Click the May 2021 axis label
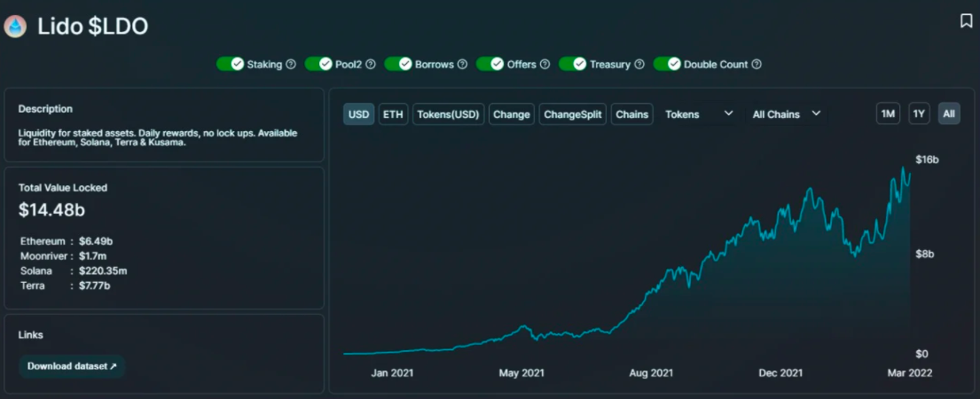 pyautogui.click(x=521, y=373)
